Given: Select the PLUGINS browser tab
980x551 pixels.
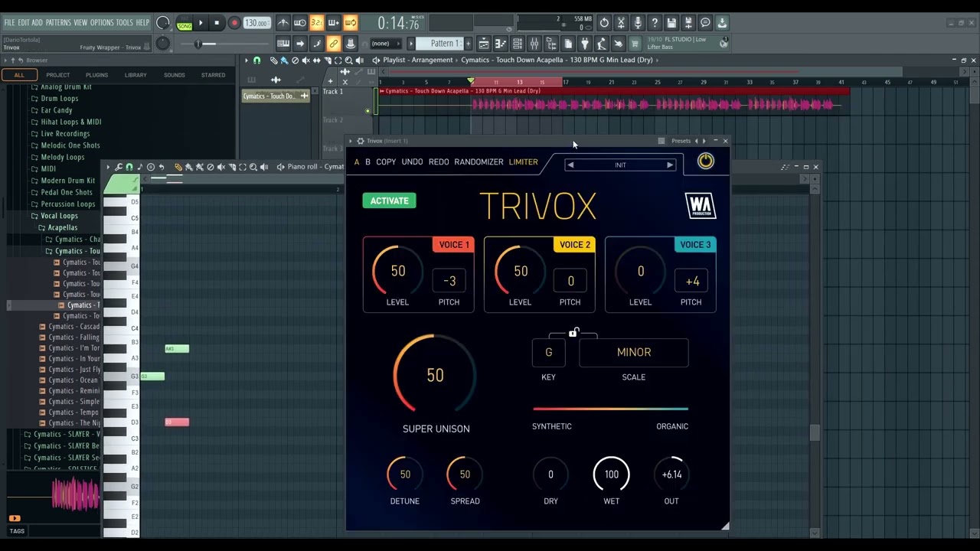Looking at the screenshot, I should pos(96,75).
